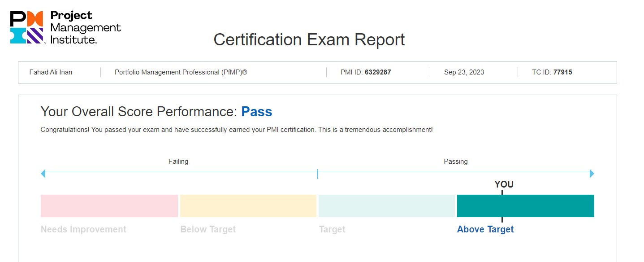Click the left arrowhead on the Failing scale
Screen dimensions: 644x262
[43, 173]
